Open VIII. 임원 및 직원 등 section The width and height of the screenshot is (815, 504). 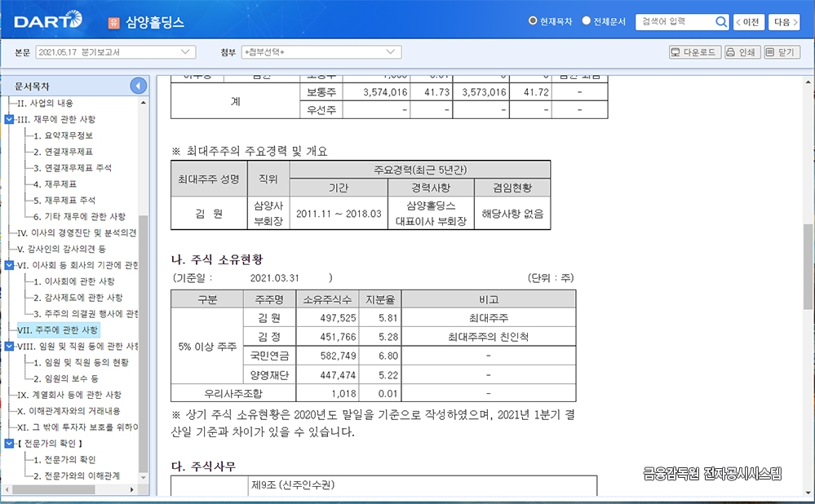pyautogui.click(x=78, y=346)
